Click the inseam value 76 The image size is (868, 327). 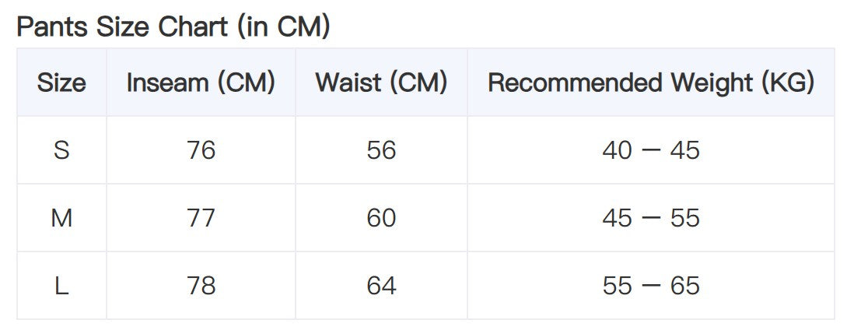[201, 149]
